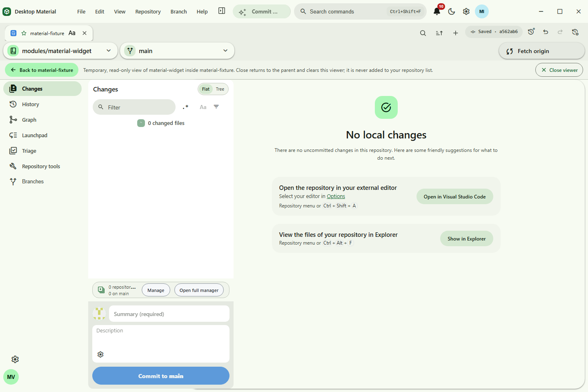Click the Desktop Material app logo
The image size is (588, 392).
click(x=7, y=11)
